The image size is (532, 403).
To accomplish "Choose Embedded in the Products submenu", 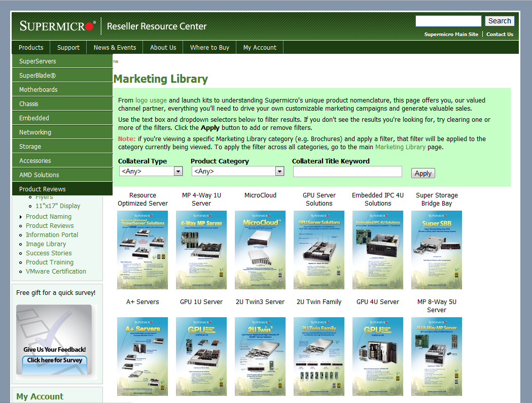I will (x=62, y=118).
